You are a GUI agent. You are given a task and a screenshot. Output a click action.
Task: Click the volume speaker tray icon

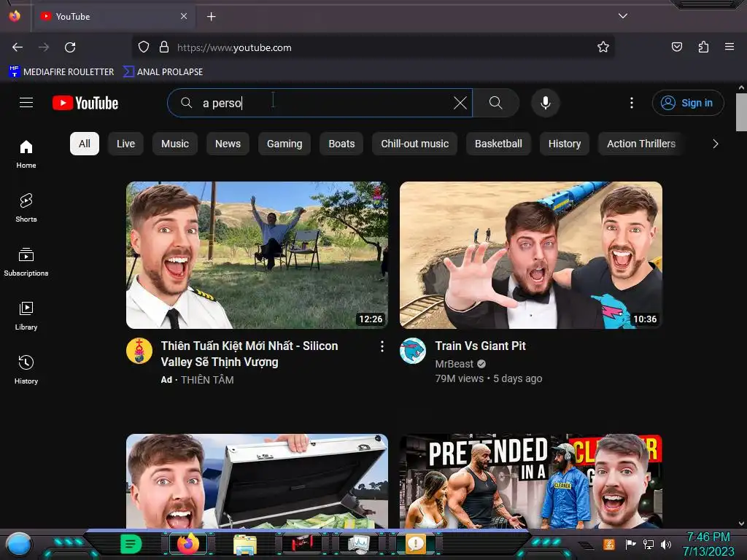click(665, 544)
